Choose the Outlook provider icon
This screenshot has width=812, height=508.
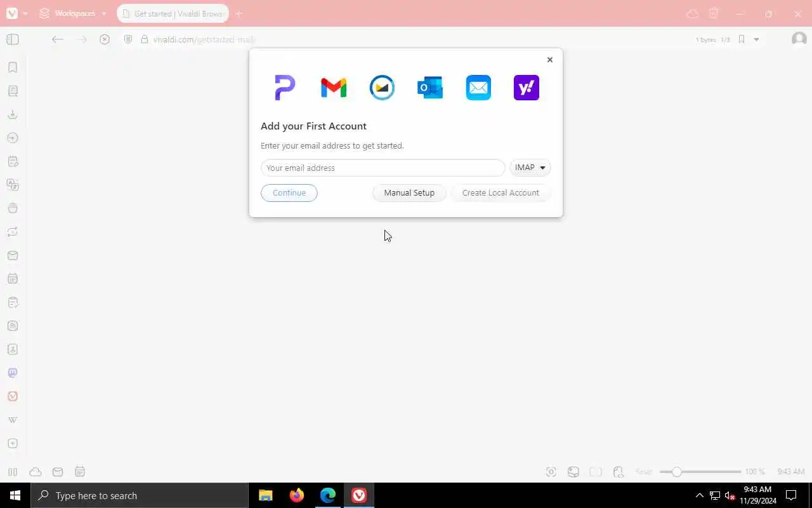(x=430, y=88)
